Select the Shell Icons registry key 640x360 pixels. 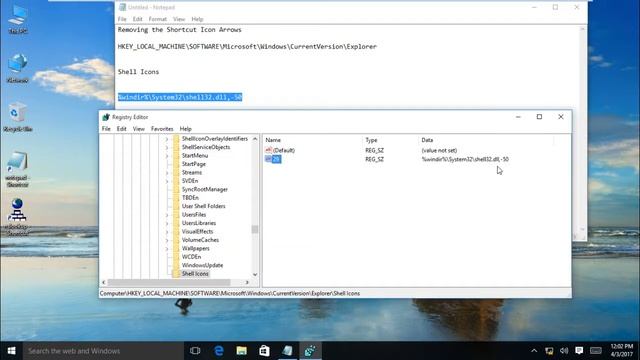pos(195,274)
